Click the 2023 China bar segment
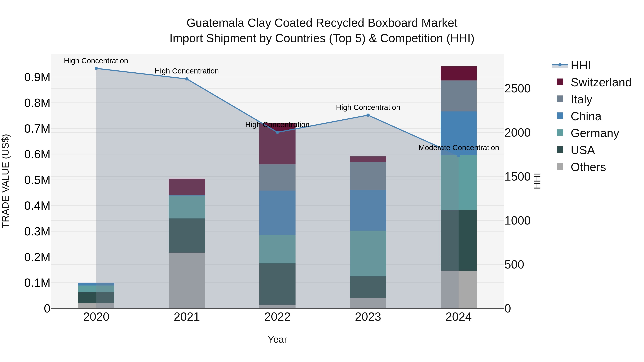The image size is (644, 362). pyautogui.click(x=368, y=210)
